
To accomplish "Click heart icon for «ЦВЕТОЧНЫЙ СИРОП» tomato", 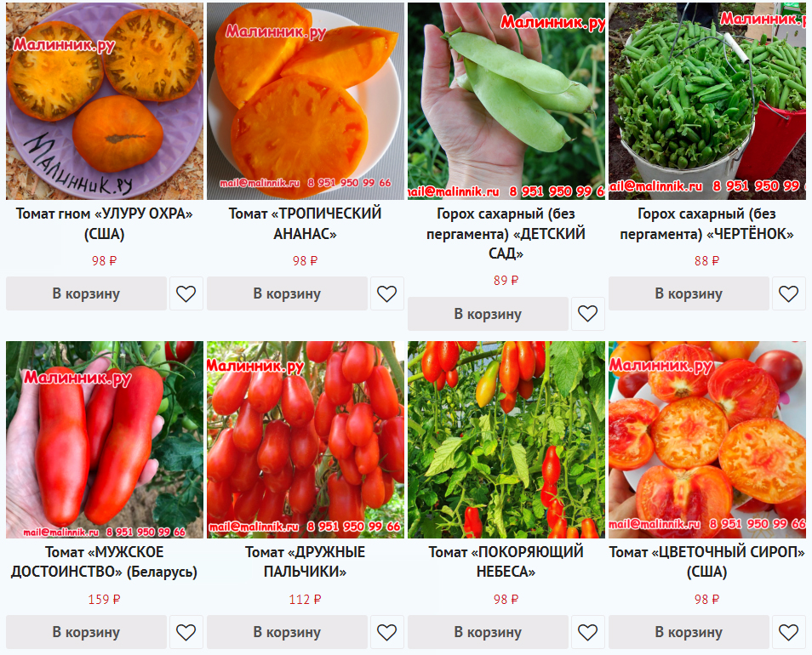I will point(789,632).
